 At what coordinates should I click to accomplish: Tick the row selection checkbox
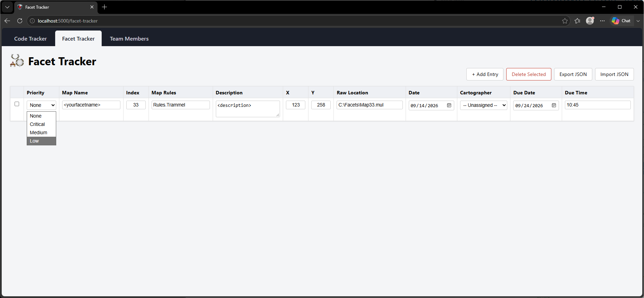tap(17, 104)
